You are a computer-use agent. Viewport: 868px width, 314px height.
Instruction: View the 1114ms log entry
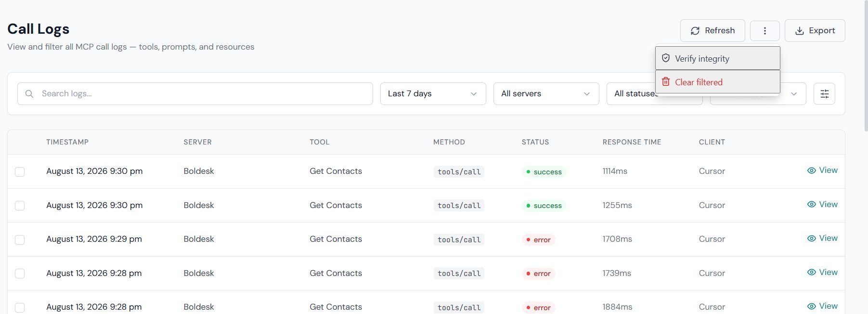click(822, 170)
